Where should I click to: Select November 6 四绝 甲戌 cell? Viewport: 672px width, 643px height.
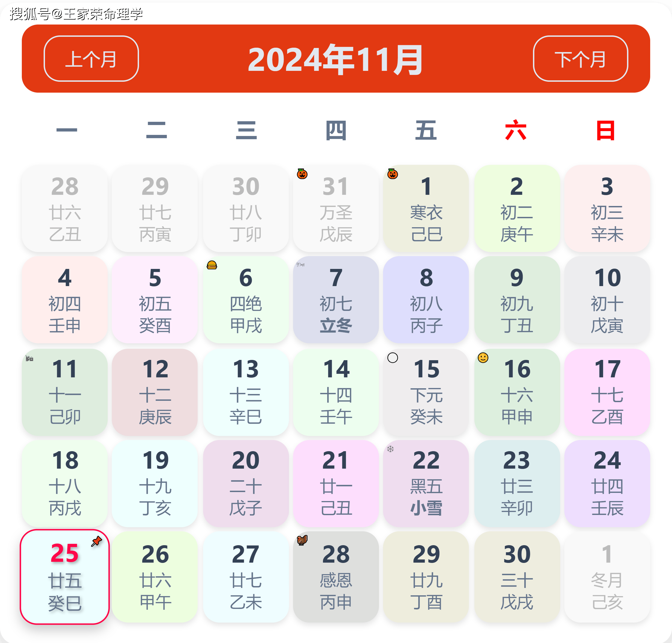tap(246, 300)
